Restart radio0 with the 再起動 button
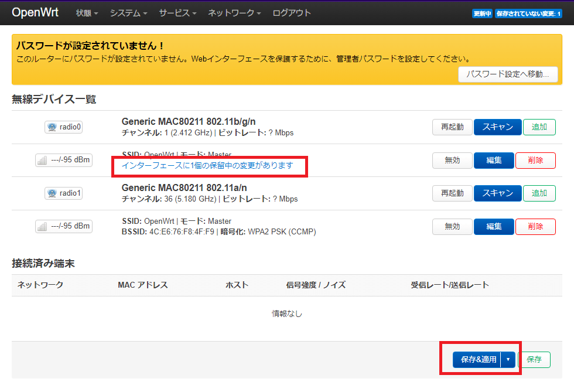Viewport: 574px width, 392px height. pyautogui.click(x=452, y=127)
